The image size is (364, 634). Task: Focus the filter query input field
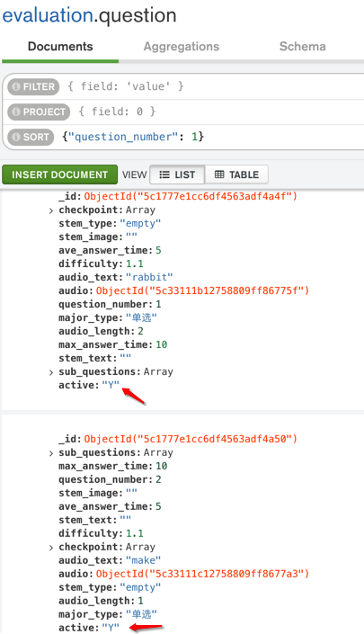(x=214, y=86)
